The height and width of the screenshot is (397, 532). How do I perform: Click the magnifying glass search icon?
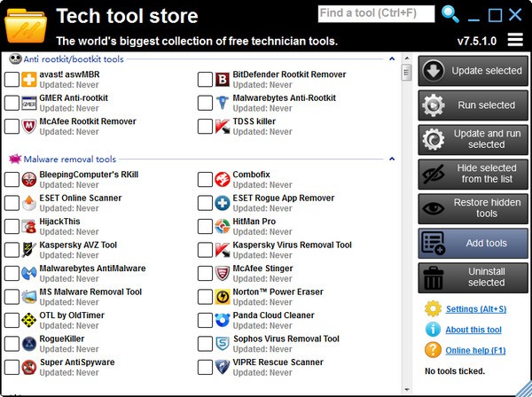click(450, 13)
